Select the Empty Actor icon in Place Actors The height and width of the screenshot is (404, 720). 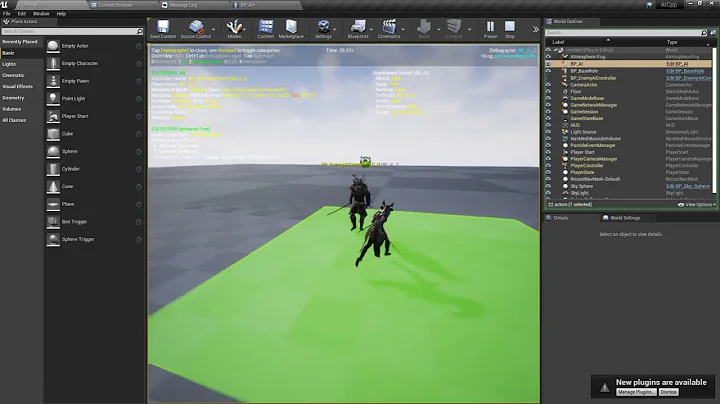click(53, 46)
